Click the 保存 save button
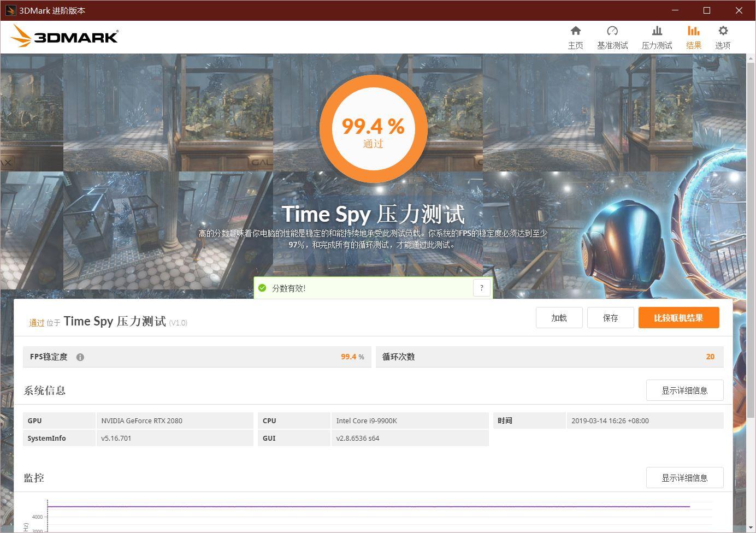 tap(610, 318)
